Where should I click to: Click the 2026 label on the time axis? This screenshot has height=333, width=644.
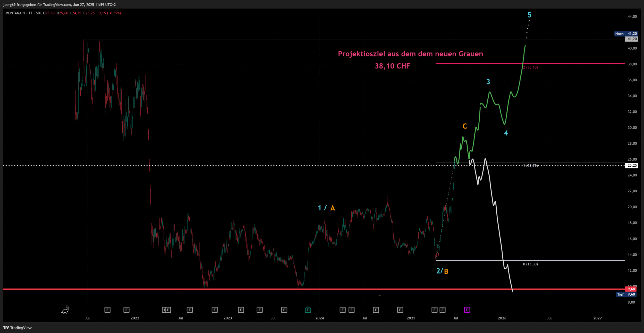502,318
